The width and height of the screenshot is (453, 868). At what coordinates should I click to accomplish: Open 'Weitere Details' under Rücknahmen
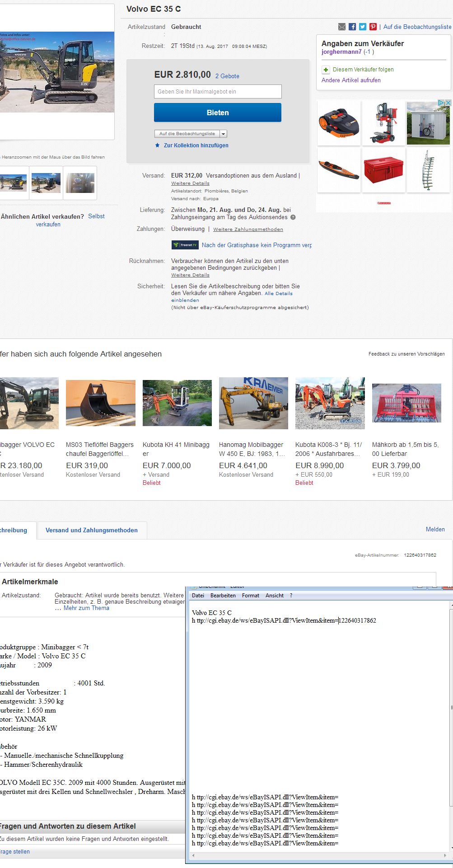190,275
